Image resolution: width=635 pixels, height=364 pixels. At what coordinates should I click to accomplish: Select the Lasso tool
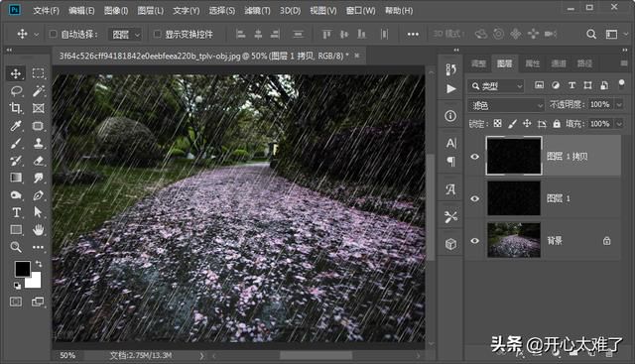[x=16, y=90]
